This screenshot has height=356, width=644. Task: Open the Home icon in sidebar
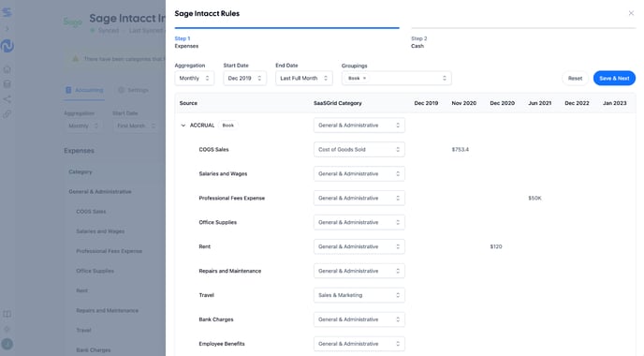click(x=7, y=69)
